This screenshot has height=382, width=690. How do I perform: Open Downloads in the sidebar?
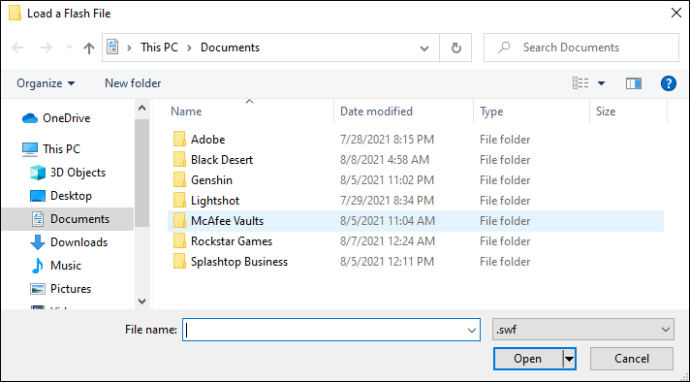[x=79, y=242]
